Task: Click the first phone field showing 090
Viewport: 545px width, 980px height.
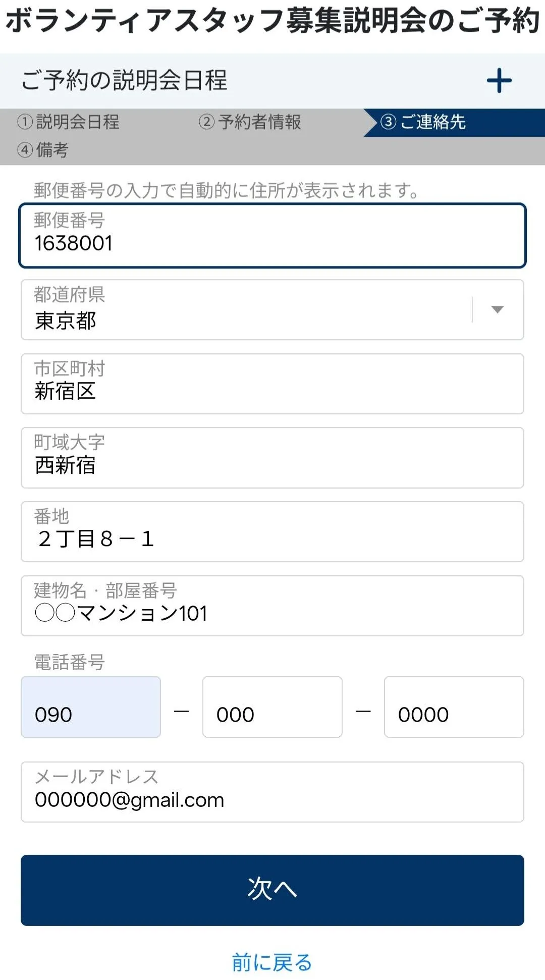Action: tap(91, 707)
